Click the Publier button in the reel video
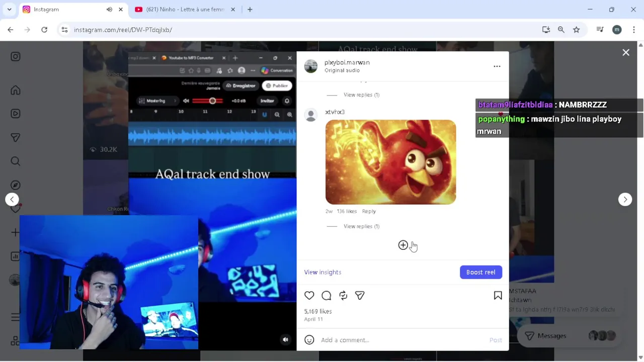Screen dimensions: 644x362 [277, 86]
